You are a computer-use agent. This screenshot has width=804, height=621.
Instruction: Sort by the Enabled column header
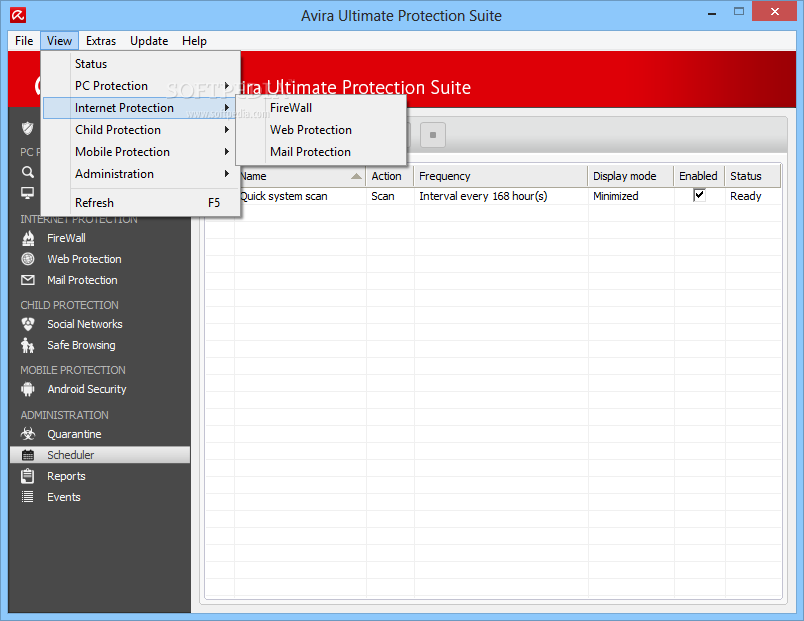(699, 176)
